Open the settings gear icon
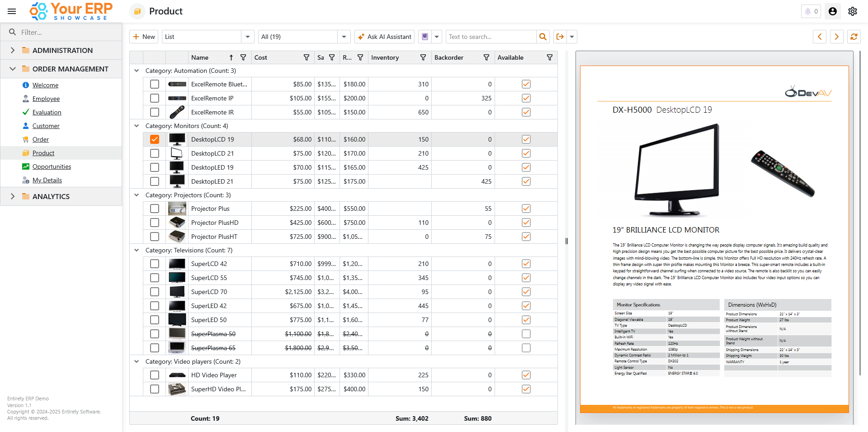Viewport: 868px width, 432px height. pos(852,11)
